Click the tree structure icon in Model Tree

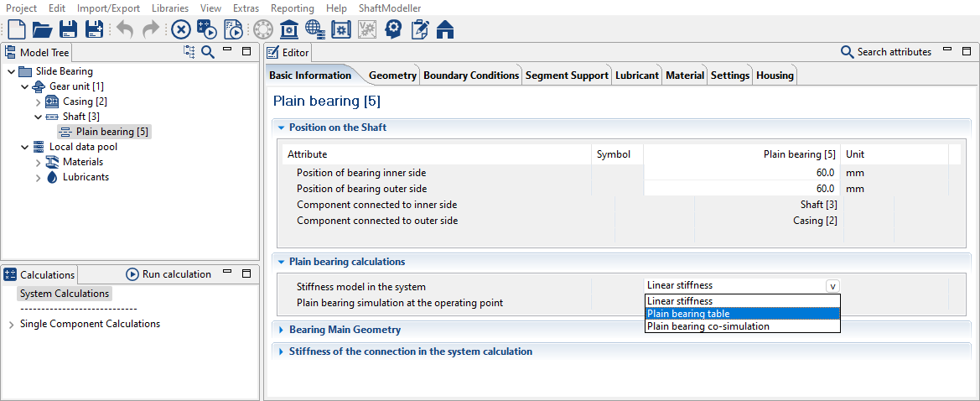[189, 52]
